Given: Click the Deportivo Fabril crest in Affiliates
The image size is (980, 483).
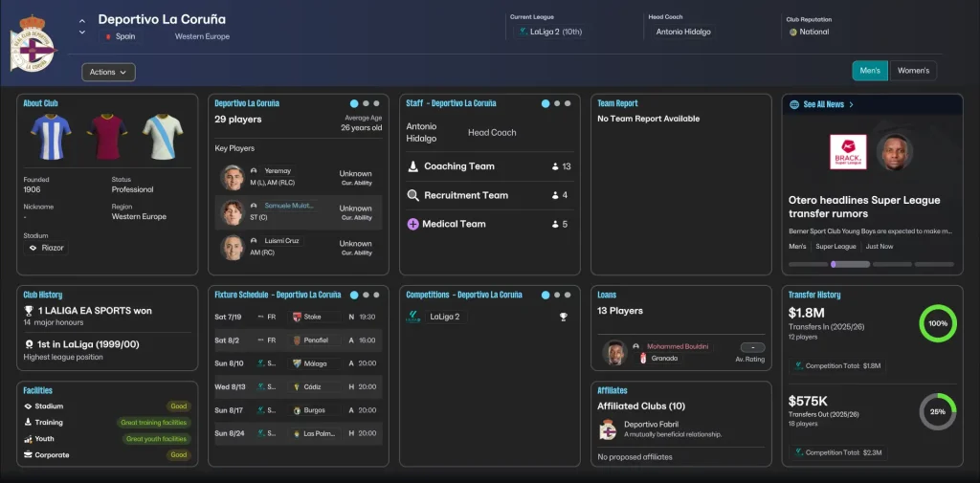Looking at the screenshot, I should [x=608, y=429].
